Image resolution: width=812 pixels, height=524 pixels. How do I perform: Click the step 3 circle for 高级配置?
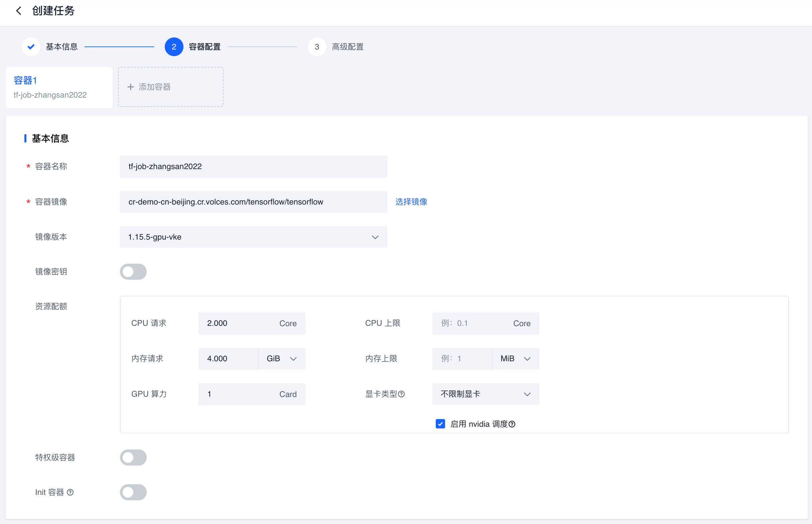(x=317, y=46)
